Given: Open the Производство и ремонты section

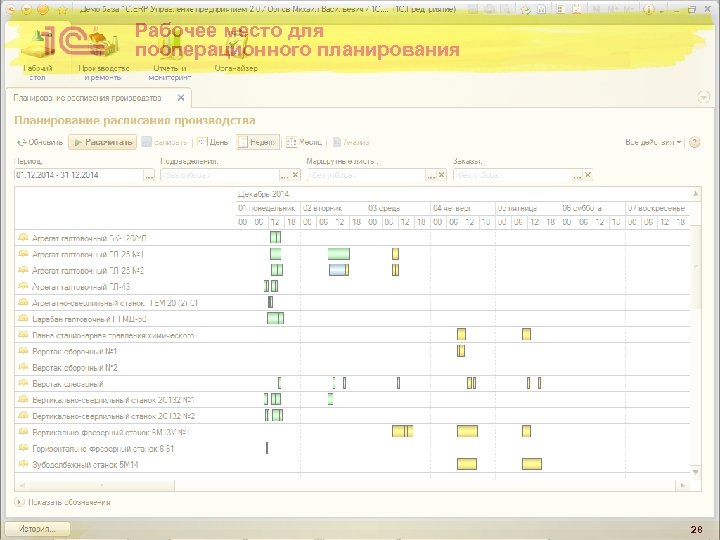Looking at the screenshot, I should [103, 54].
